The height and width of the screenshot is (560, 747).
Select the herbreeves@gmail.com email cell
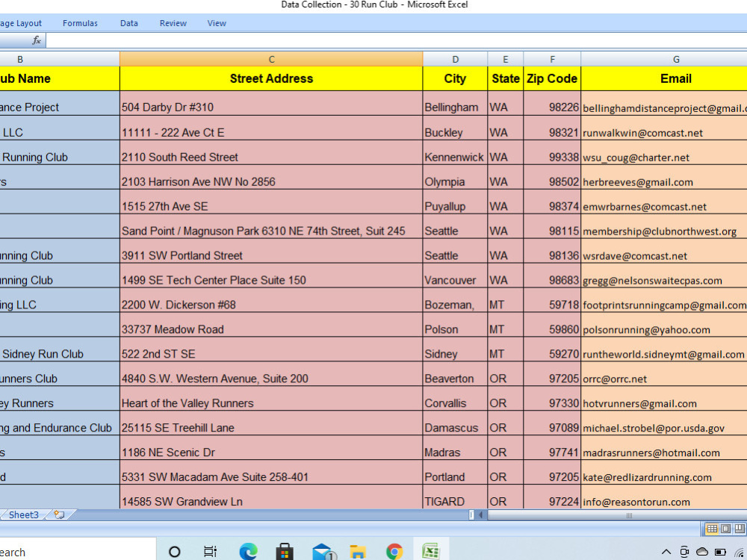(x=664, y=177)
